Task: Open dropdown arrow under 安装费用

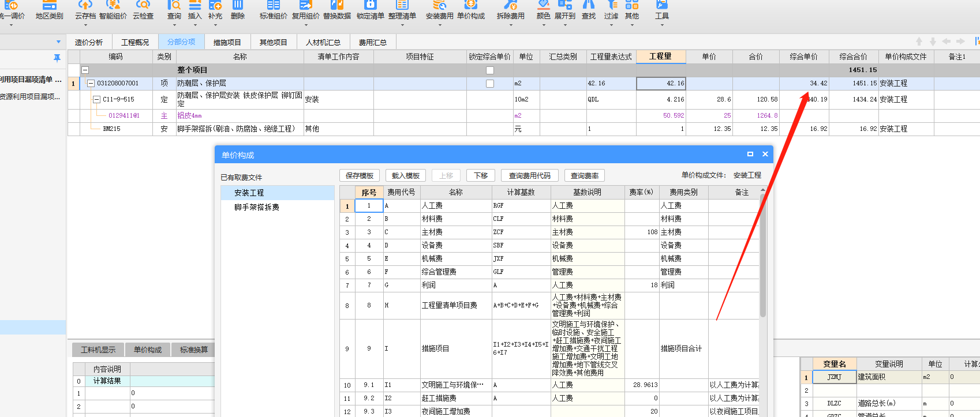Action: coord(440,25)
